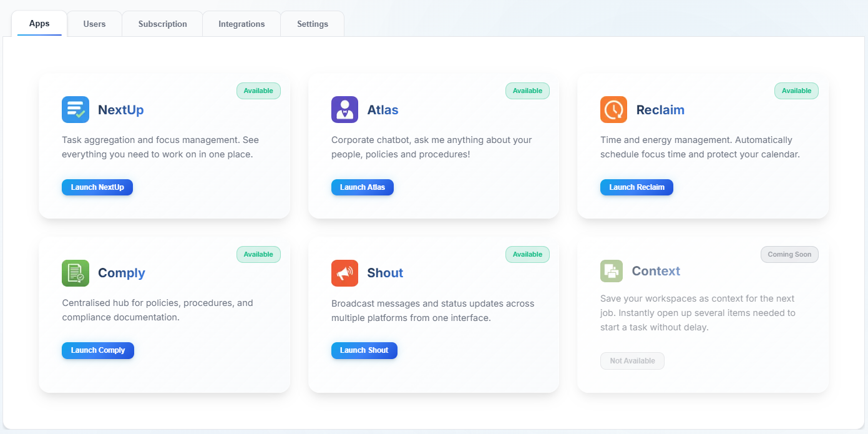Click the NextUp app icon
This screenshot has height=434, width=868.
tap(75, 109)
